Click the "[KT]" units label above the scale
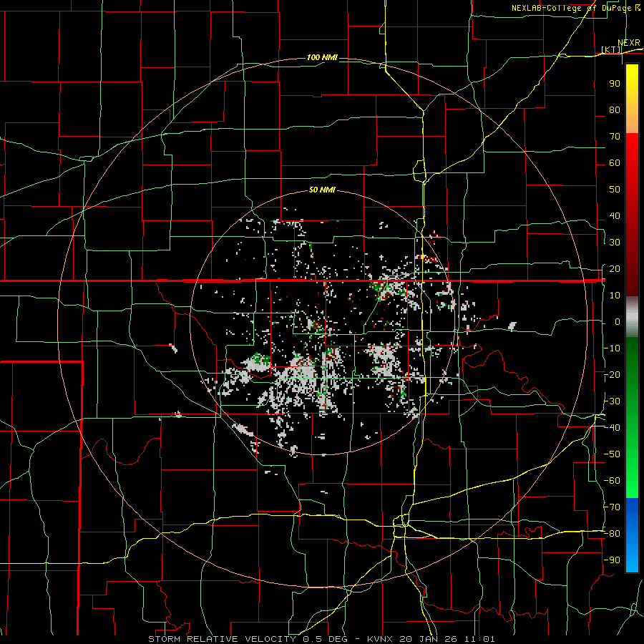The height and width of the screenshot is (644, 644). point(611,49)
